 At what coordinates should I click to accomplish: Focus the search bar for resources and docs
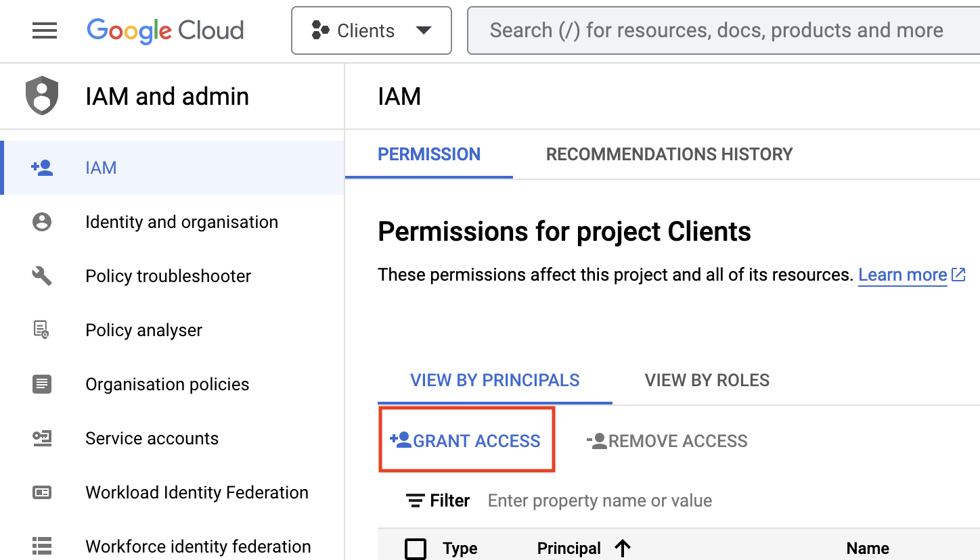click(x=723, y=30)
